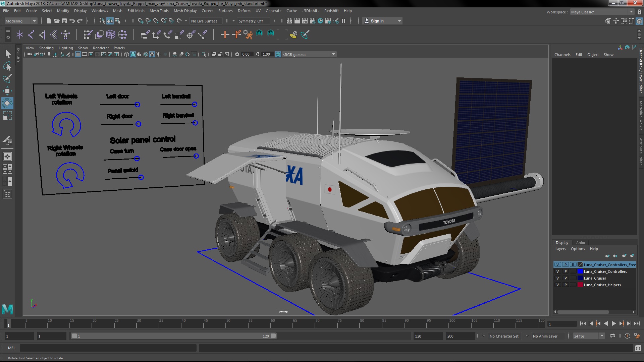This screenshot has height=362, width=644.
Task: Toggle smooth shade all viewport icon
Action: (x=133, y=54)
